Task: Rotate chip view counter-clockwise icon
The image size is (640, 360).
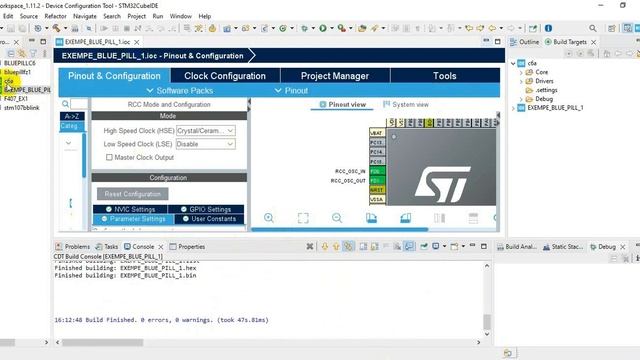Action: pyautogui.click(x=405, y=218)
